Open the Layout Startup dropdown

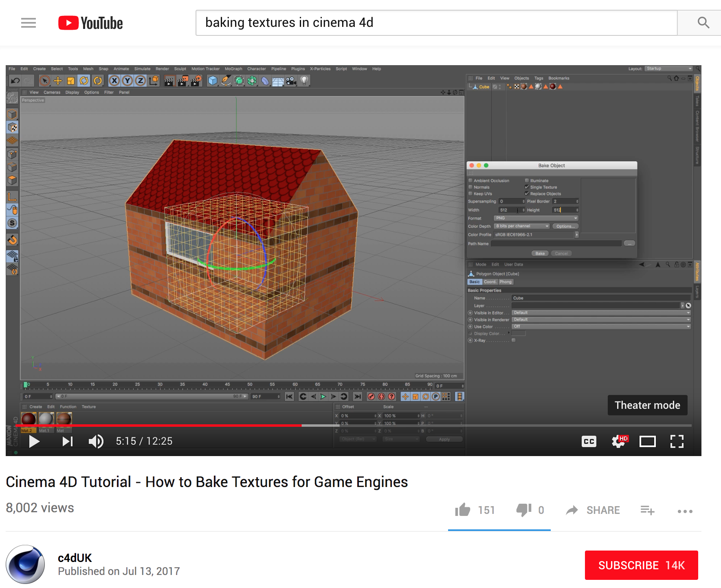coord(669,68)
